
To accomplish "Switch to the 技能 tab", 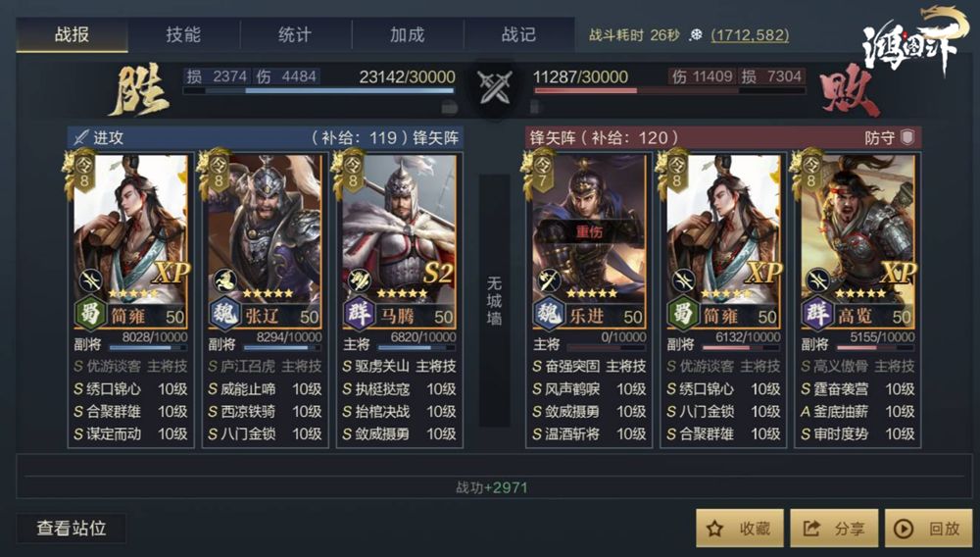I will tap(183, 34).
